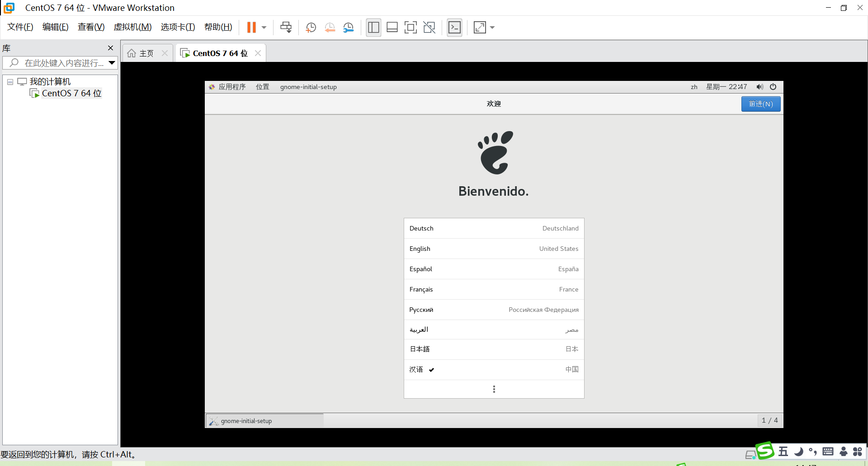Open the library search filter dropdown
This screenshot has width=868, height=466.
tap(112, 63)
